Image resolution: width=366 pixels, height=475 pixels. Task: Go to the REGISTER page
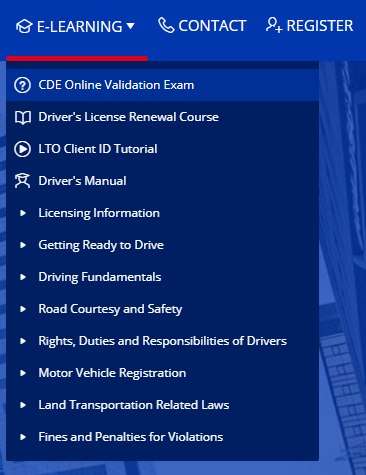pos(320,26)
